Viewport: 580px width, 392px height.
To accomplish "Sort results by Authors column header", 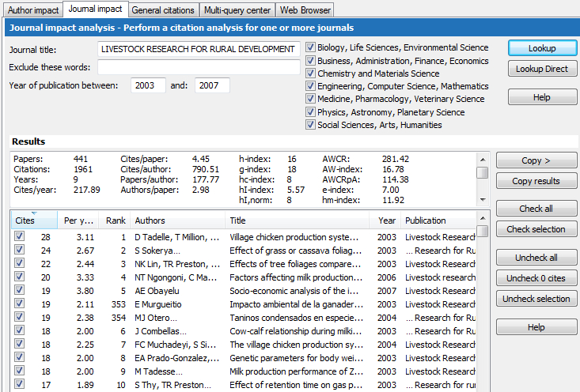I will point(177,220).
